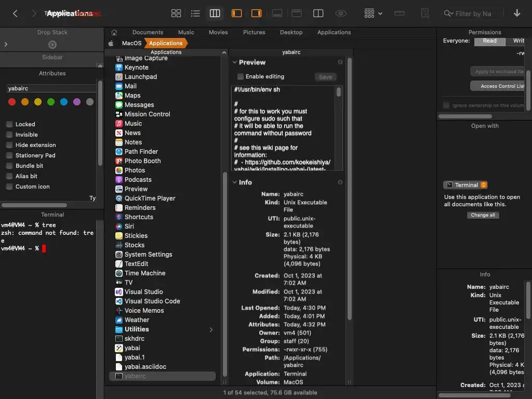Image resolution: width=532 pixels, height=399 pixels.
Task: Expand the Drop Stack chevron
Action: pos(6,45)
